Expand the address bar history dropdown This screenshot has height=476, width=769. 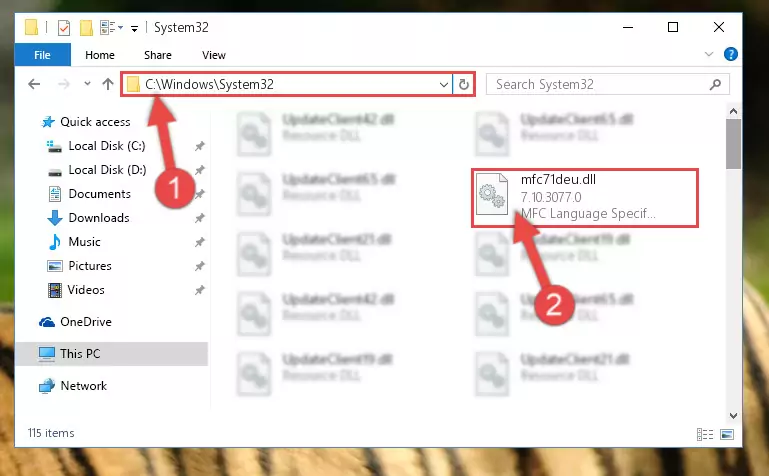pos(443,85)
